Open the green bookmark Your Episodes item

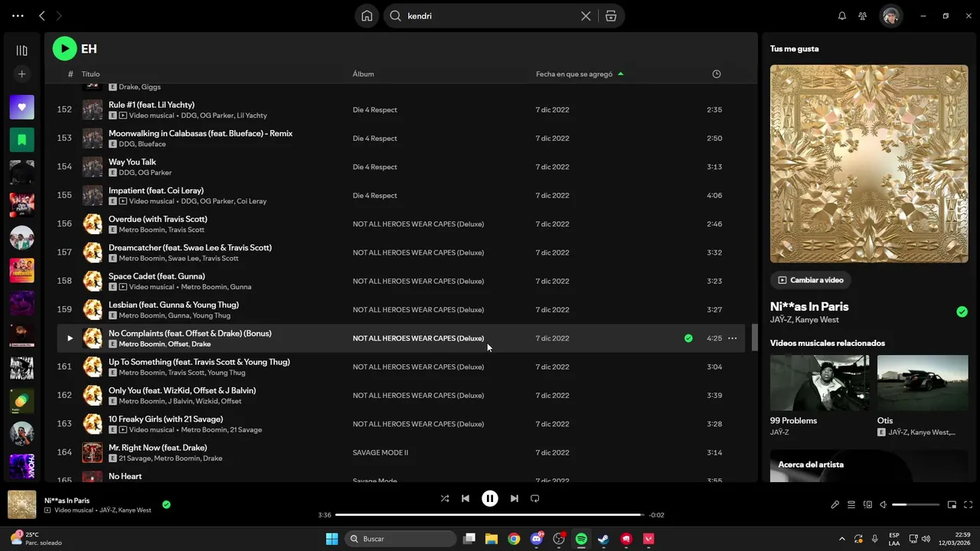tap(21, 140)
